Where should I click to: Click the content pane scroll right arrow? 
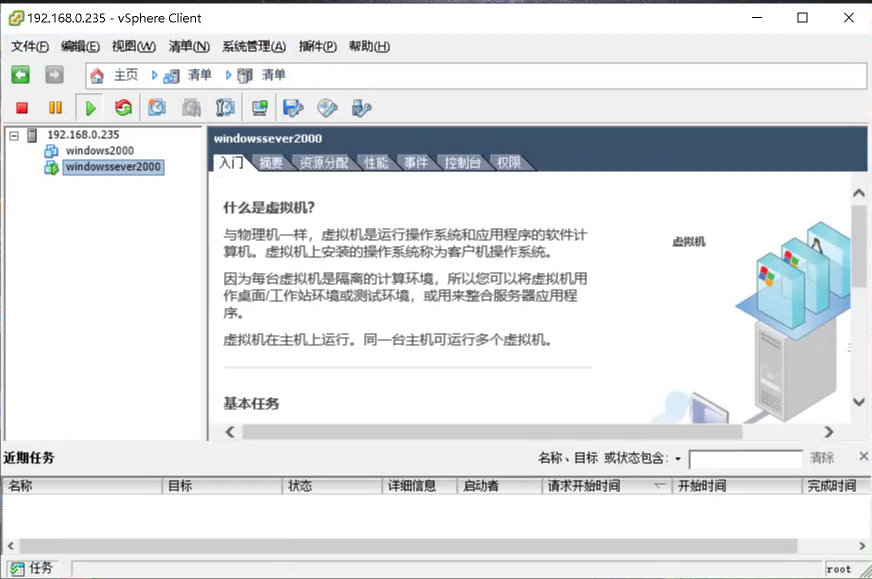[x=829, y=432]
